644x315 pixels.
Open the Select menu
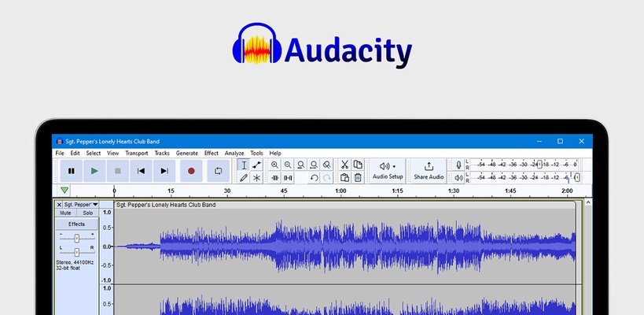pyautogui.click(x=94, y=153)
